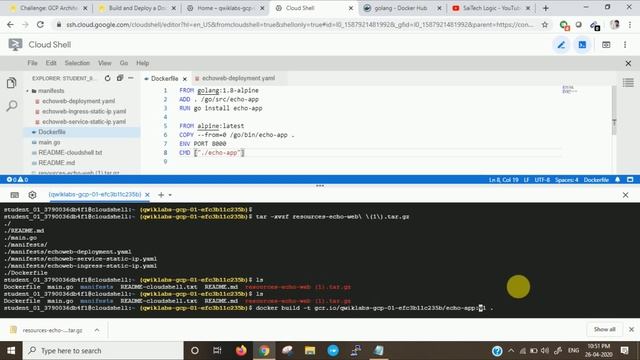Open echoweb-ingress-static-ip.yaml file
This screenshot has height=360, width=640.
coord(84,111)
